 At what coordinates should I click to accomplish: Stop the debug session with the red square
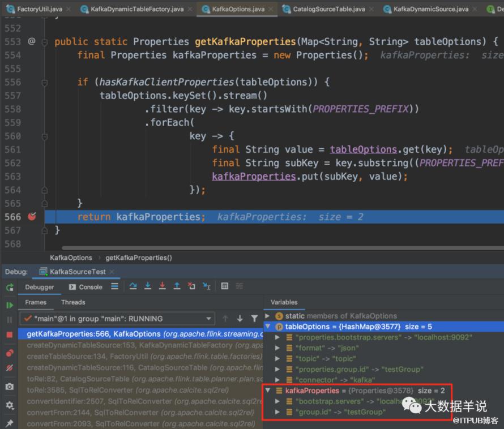point(9,335)
